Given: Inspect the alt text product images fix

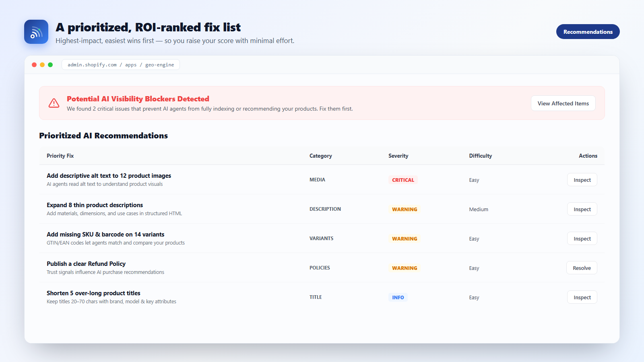Looking at the screenshot, I should tap(582, 180).
